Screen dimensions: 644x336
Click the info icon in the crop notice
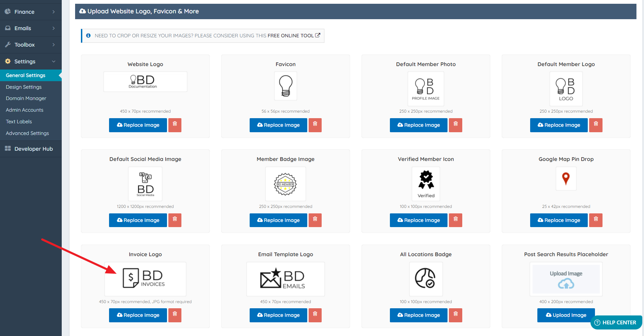(88, 36)
